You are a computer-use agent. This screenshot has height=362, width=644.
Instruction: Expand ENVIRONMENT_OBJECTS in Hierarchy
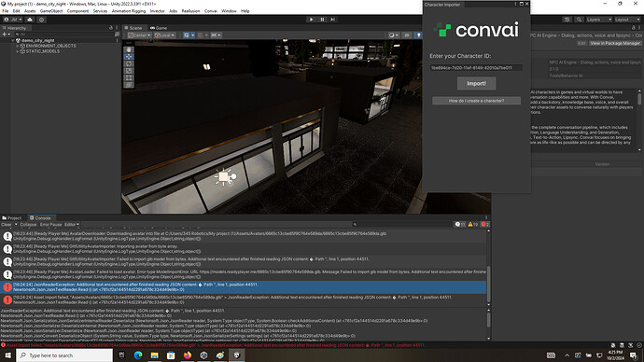coord(17,46)
